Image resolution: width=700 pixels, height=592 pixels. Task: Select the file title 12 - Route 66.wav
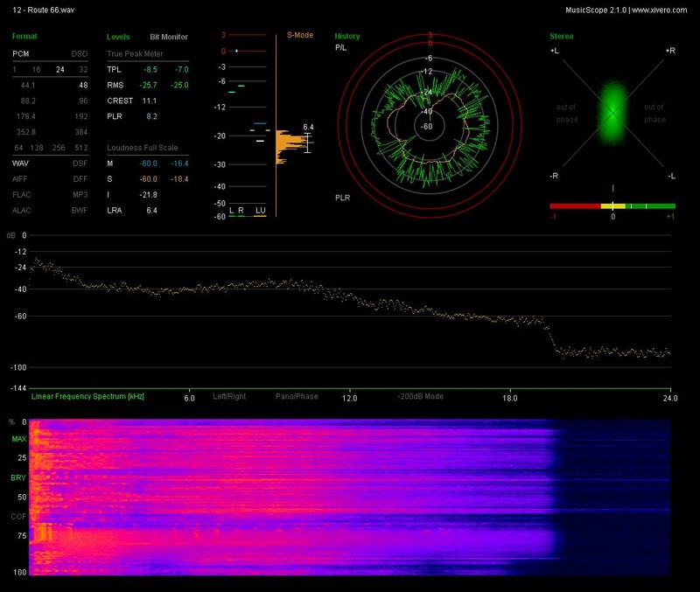tap(43, 10)
